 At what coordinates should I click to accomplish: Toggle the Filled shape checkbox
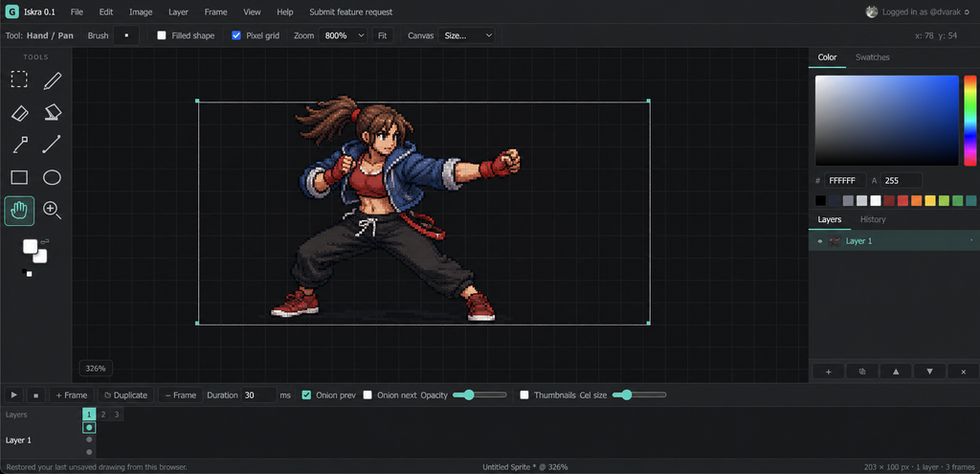click(161, 35)
